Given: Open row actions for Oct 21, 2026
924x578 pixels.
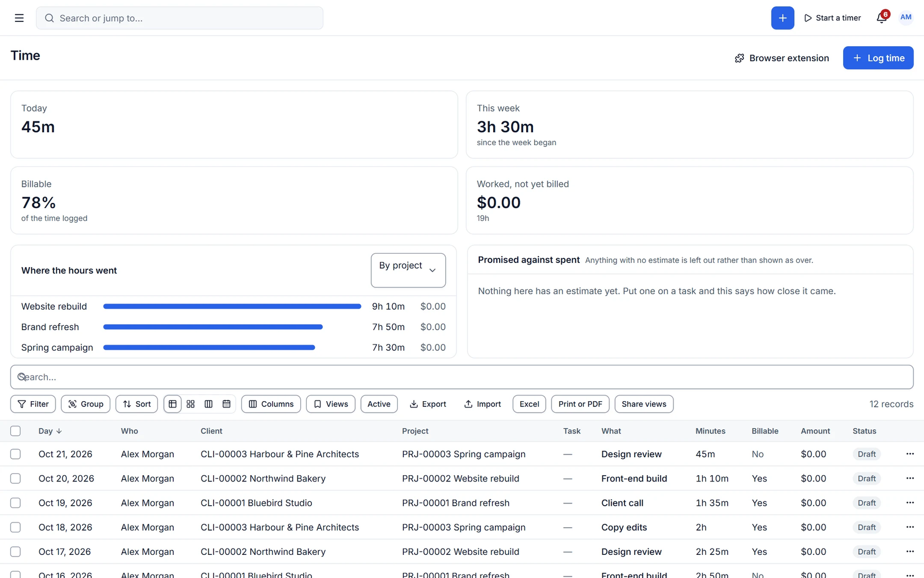Looking at the screenshot, I should 910,454.
